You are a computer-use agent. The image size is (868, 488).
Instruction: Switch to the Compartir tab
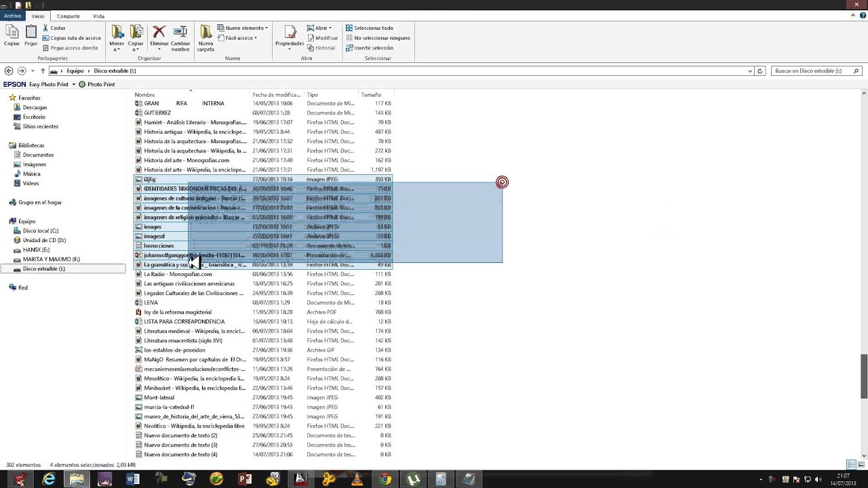click(68, 16)
